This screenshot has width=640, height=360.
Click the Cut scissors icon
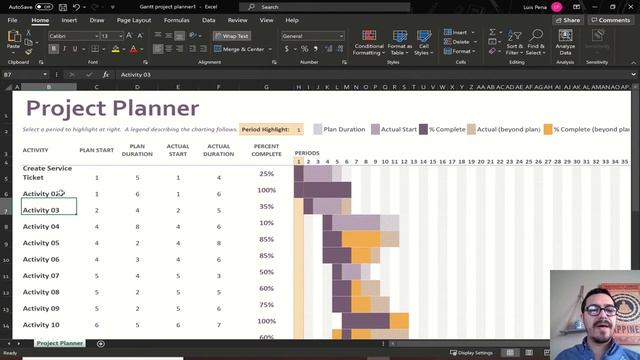click(28, 33)
